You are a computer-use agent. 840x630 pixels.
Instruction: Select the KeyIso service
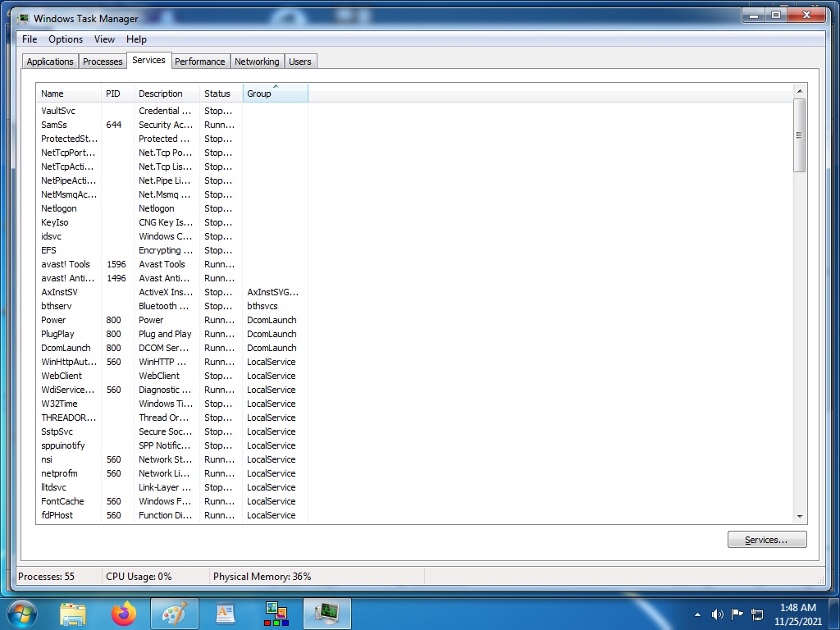point(55,222)
